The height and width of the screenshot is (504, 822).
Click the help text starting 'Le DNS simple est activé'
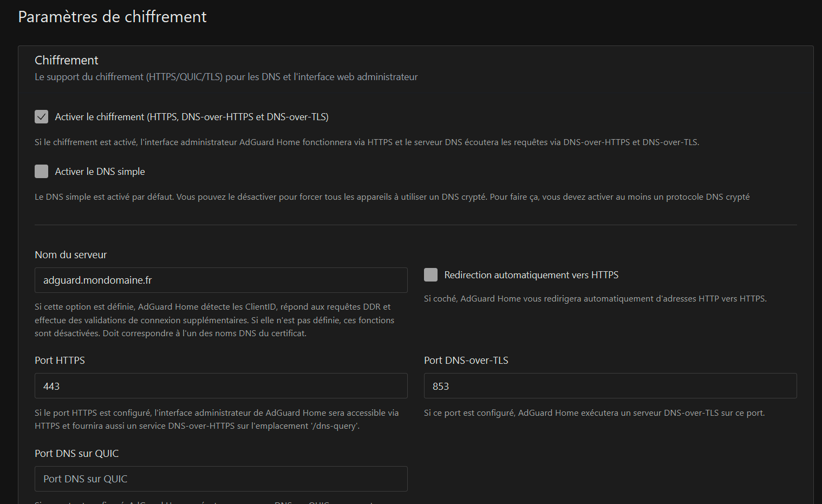point(392,197)
